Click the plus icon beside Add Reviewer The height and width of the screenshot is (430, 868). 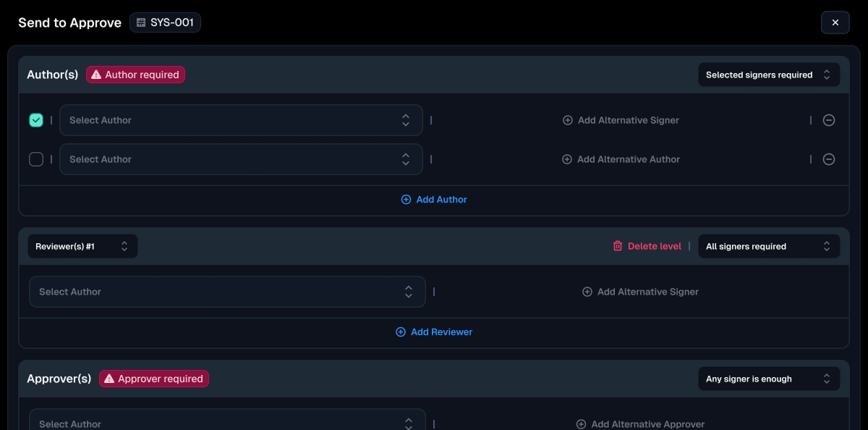pyautogui.click(x=401, y=332)
